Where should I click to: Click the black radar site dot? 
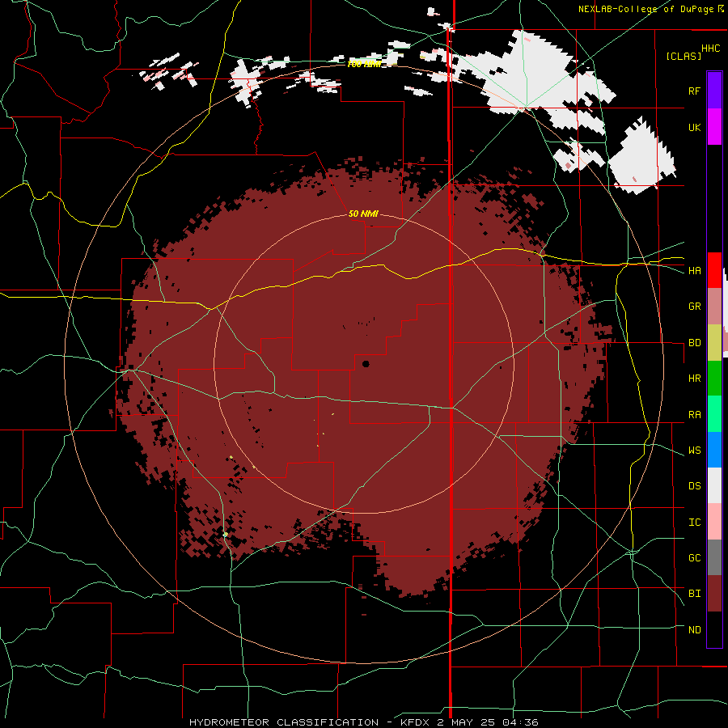point(366,363)
